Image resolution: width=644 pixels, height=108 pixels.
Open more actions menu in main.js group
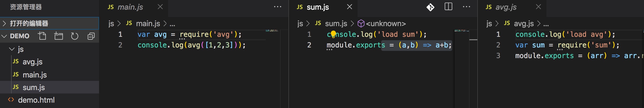[278, 7]
